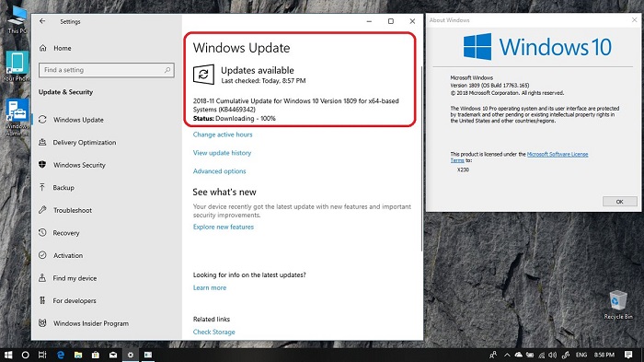Go back using the Settings back arrow
The height and width of the screenshot is (362, 644).
pyautogui.click(x=42, y=21)
